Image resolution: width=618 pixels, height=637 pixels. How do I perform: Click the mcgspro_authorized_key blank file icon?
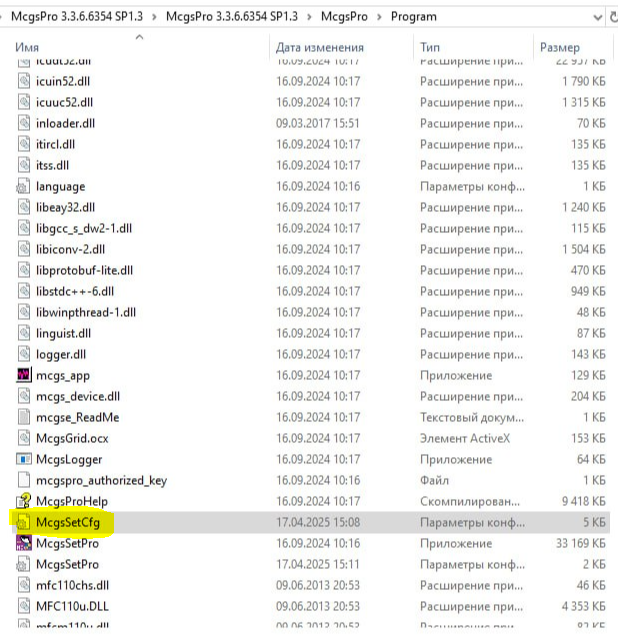[x=24, y=480]
